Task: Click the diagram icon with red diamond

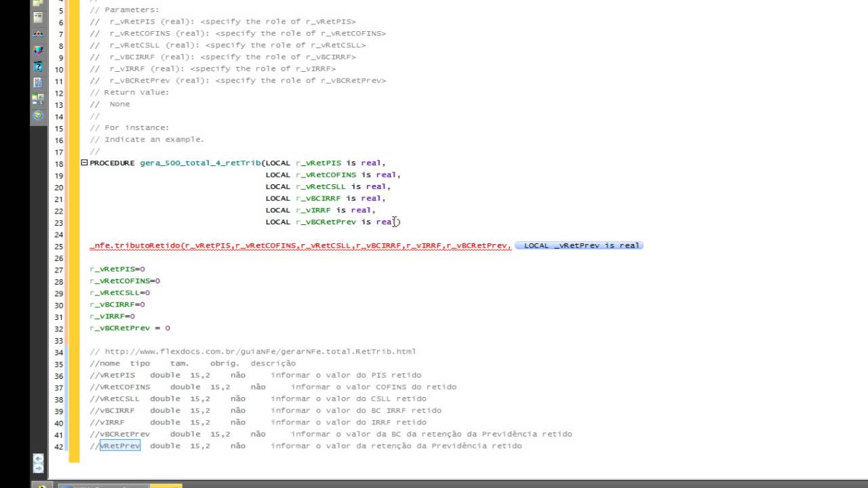Action: point(38,34)
